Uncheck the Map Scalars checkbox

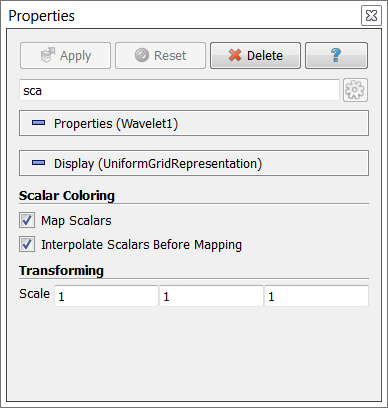27,220
